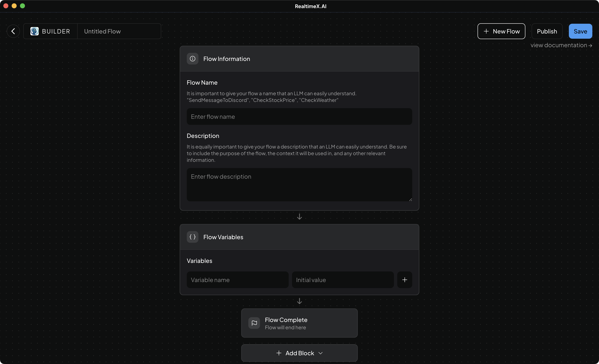Click the Variable name input

tap(237, 280)
